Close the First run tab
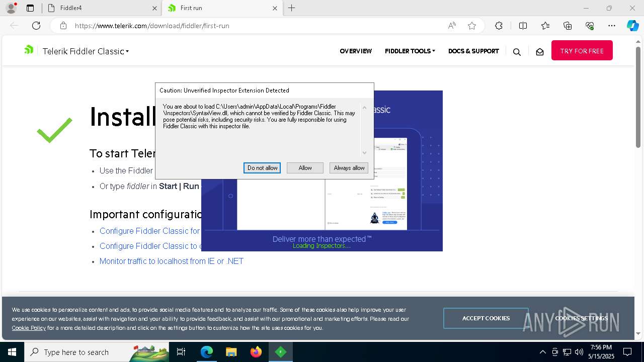 click(275, 8)
